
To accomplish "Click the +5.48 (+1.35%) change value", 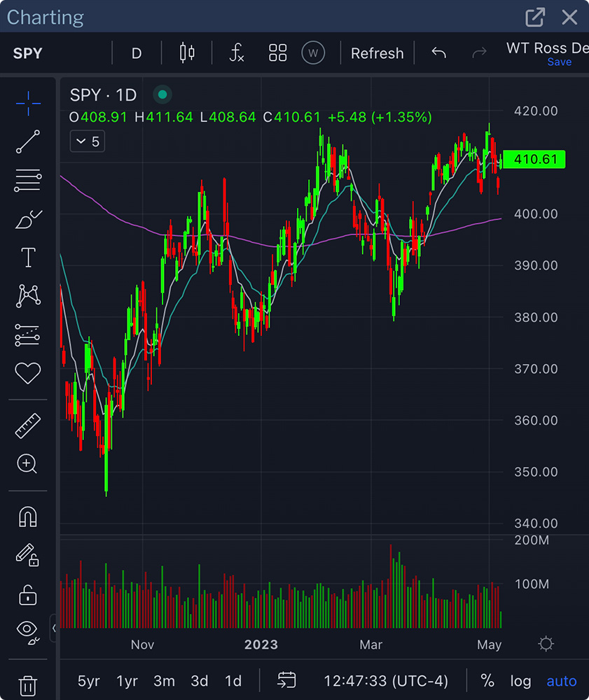I will point(380,118).
